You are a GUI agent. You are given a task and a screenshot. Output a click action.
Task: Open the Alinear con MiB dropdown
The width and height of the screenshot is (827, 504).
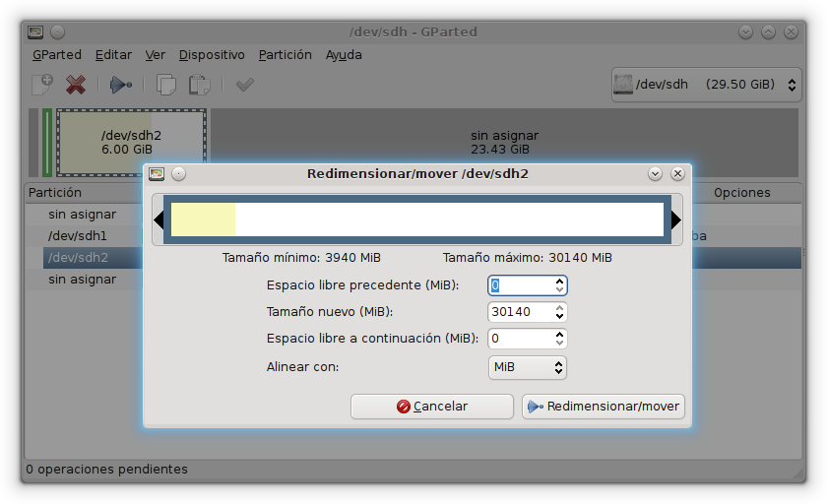(528, 367)
